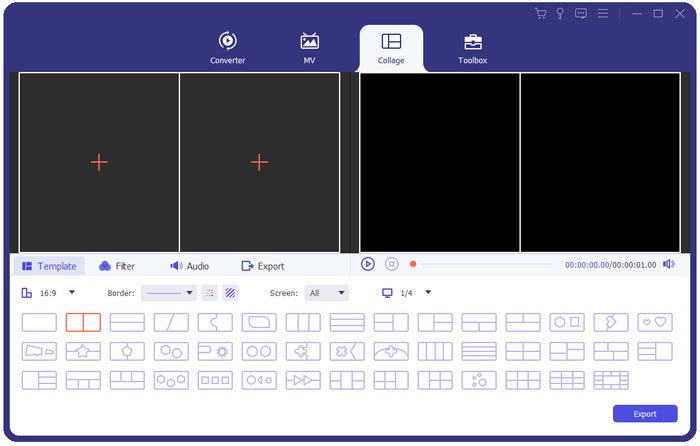Choose the two equal circles template

click(259, 351)
